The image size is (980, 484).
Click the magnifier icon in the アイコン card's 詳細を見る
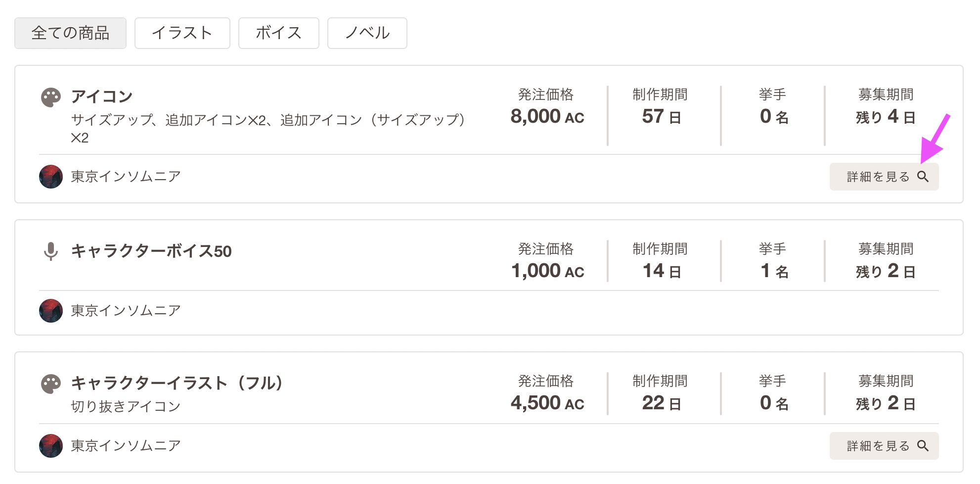click(x=923, y=177)
